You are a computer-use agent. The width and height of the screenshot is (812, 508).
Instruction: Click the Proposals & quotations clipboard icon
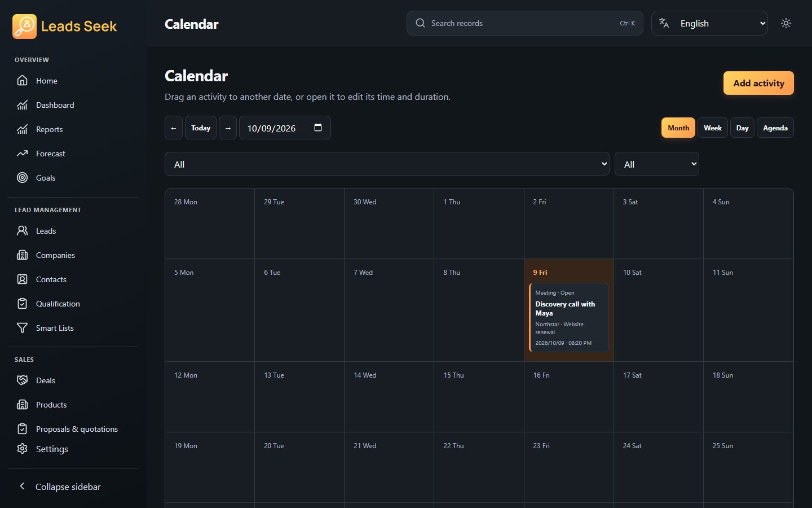tap(22, 429)
